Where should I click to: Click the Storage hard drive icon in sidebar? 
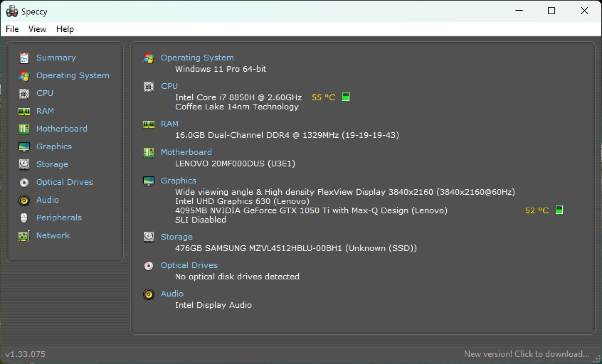tap(24, 164)
